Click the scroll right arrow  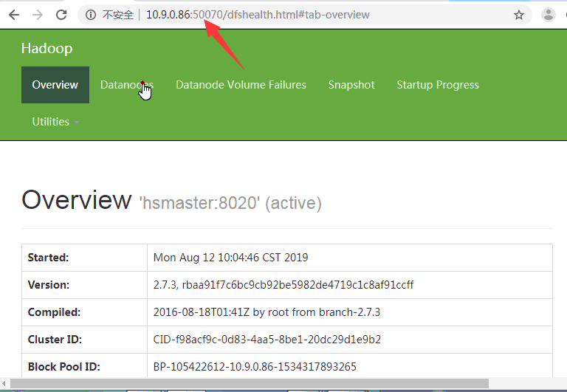point(562,384)
